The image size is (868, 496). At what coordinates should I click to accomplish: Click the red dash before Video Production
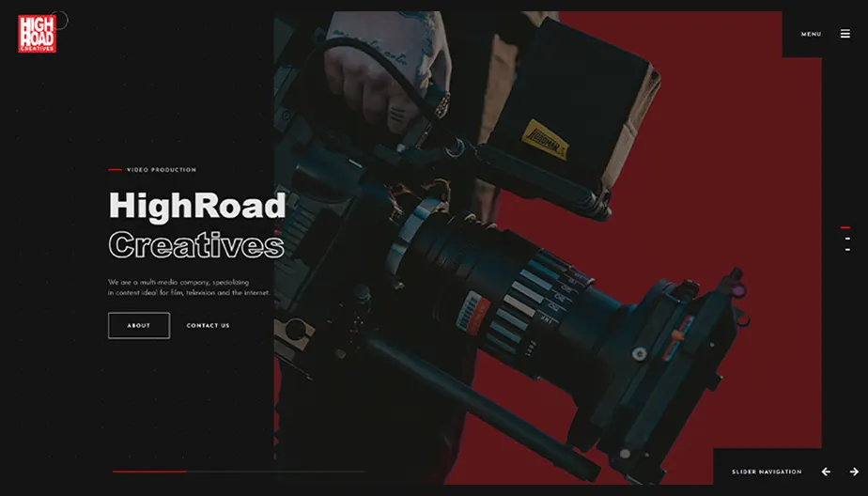tap(115, 170)
